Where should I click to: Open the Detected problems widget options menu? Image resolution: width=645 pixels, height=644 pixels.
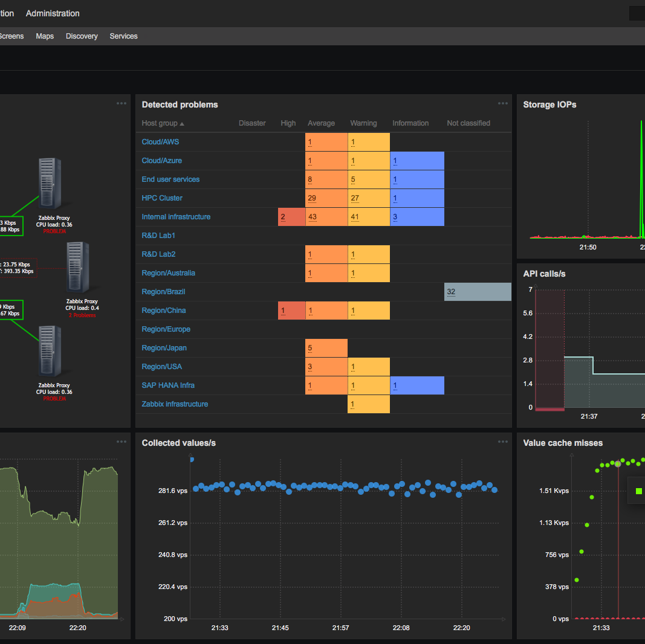pyautogui.click(x=502, y=103)
